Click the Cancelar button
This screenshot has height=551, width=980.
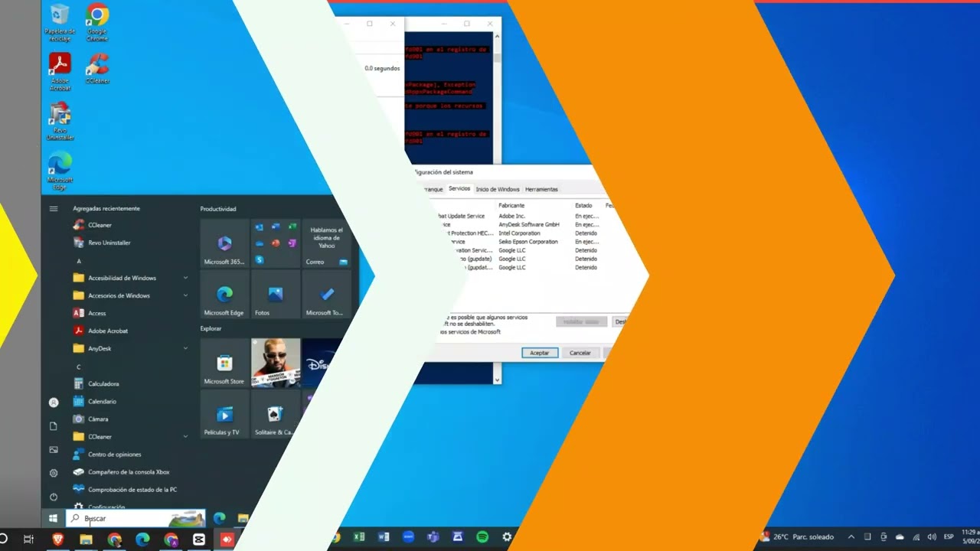[580, 353]
